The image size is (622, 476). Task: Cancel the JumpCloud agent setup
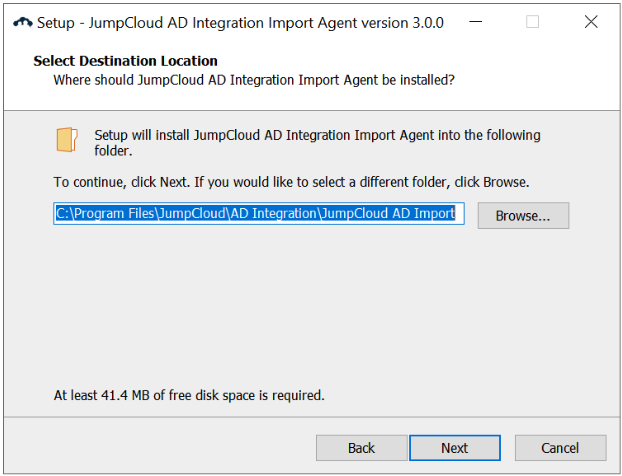click(x=560, y=447)
